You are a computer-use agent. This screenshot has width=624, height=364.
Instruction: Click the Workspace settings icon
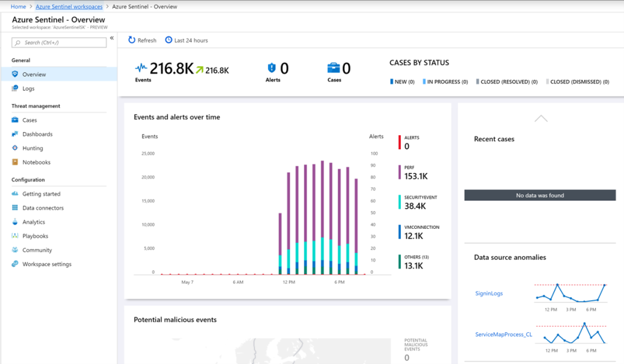pos(15,264)
